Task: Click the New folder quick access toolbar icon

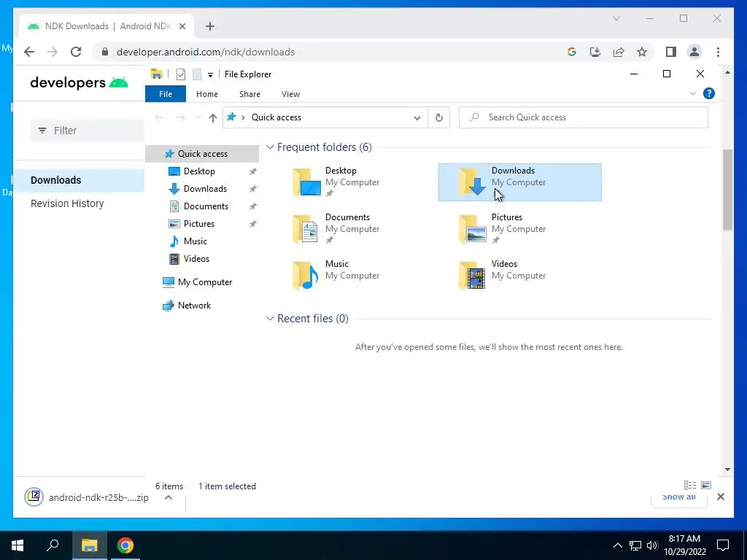Action: tap(197, 74)
